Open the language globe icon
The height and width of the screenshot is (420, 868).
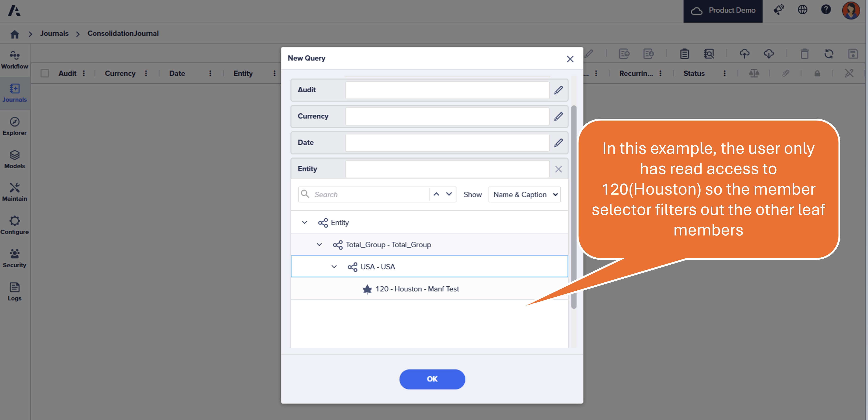click(x=803, y=10)
